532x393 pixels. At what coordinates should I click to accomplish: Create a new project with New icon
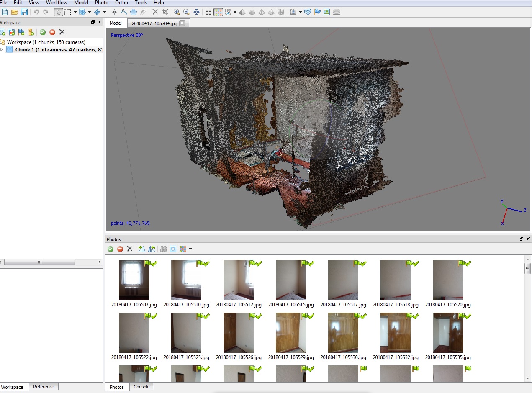tap(5, 12)
